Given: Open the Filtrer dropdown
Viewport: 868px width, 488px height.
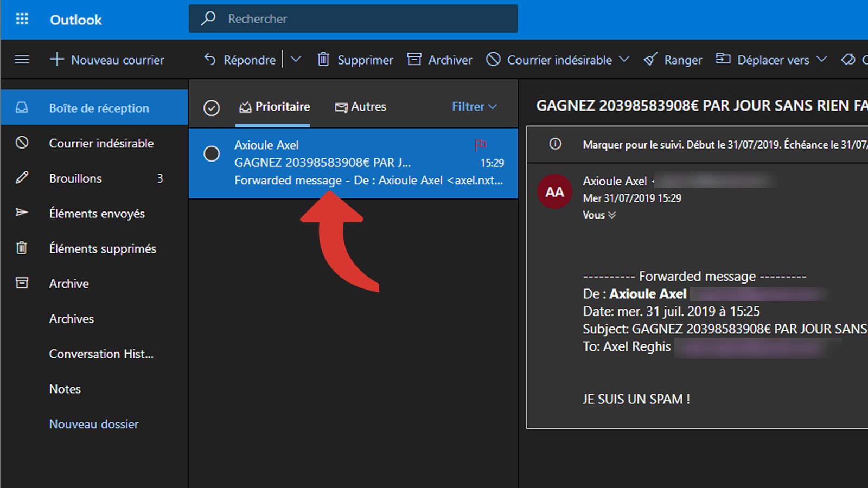Looking at the screenshot, I should point(473,106).
